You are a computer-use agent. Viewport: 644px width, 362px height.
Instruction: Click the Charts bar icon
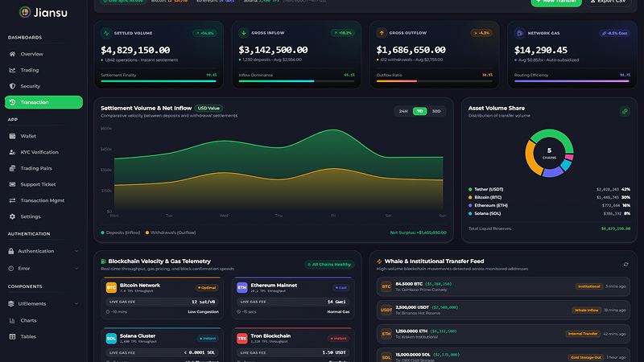click(12, 320)
